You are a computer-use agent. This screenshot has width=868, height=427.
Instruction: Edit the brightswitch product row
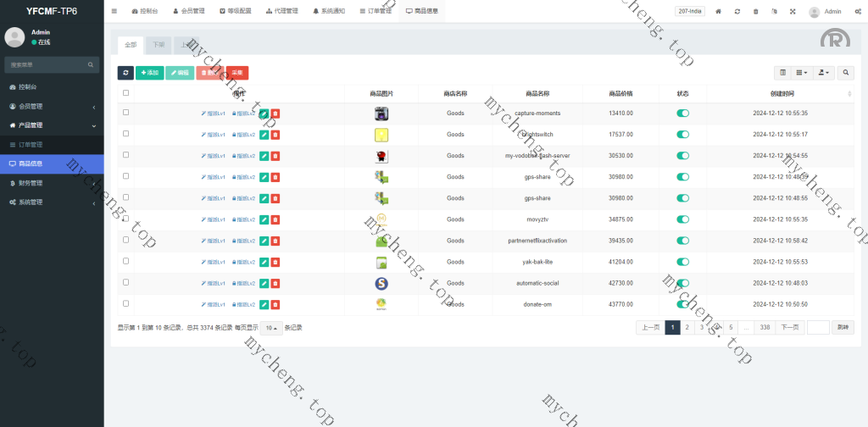coord(264,135)
